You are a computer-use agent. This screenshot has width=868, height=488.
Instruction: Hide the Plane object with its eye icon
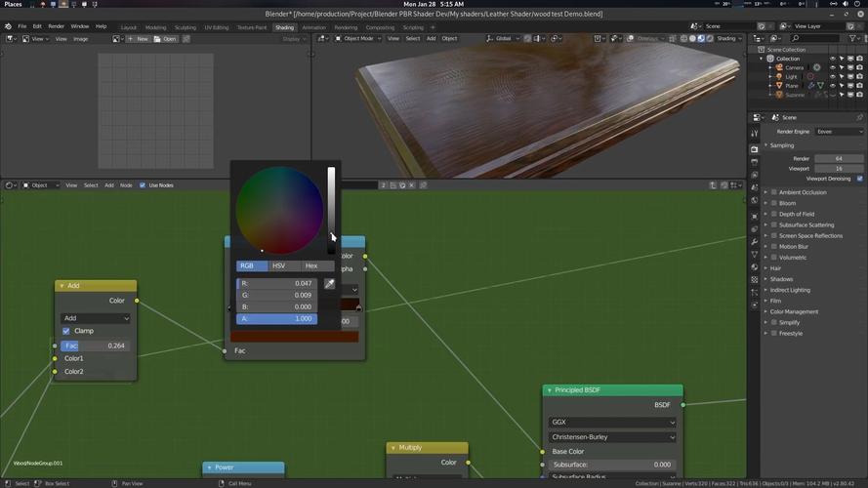pyautogui.click(x=833, y=86)
